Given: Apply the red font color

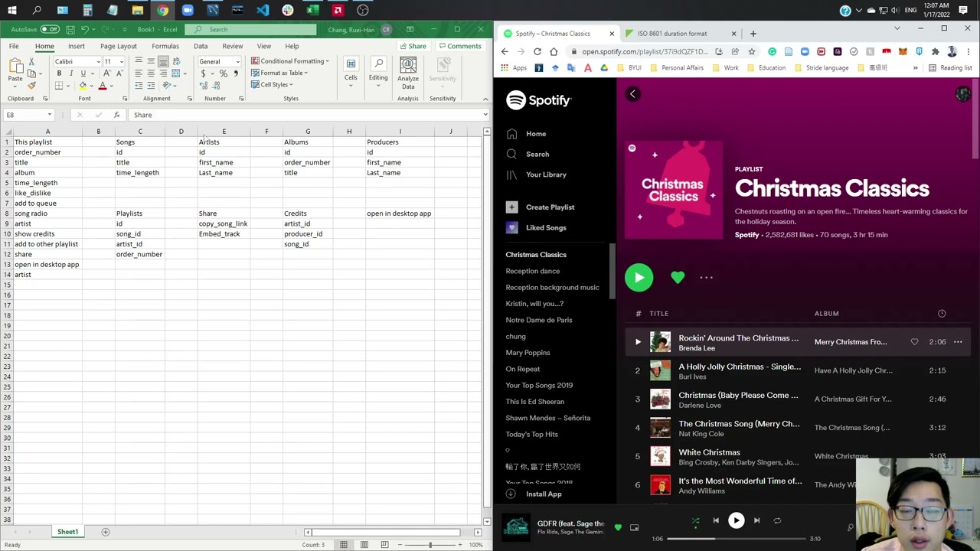Looking at the screenshot, I should pyautogui.click(x=102, y=86).
